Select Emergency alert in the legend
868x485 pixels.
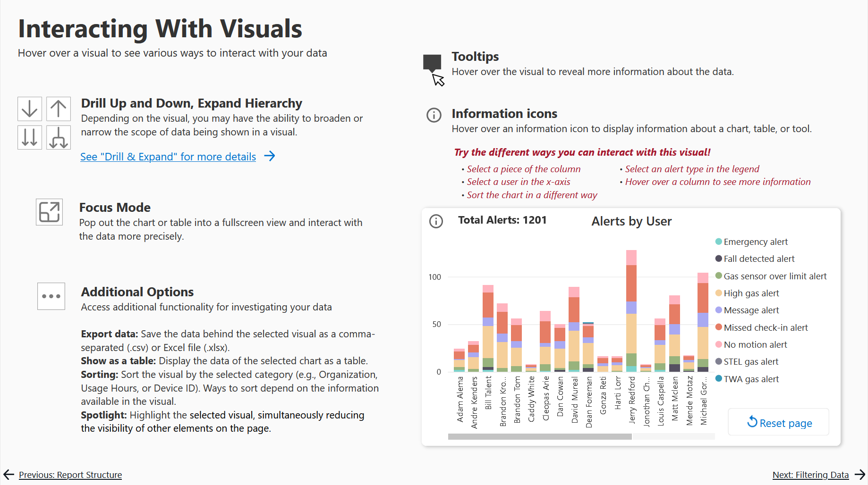click(755, 242)
